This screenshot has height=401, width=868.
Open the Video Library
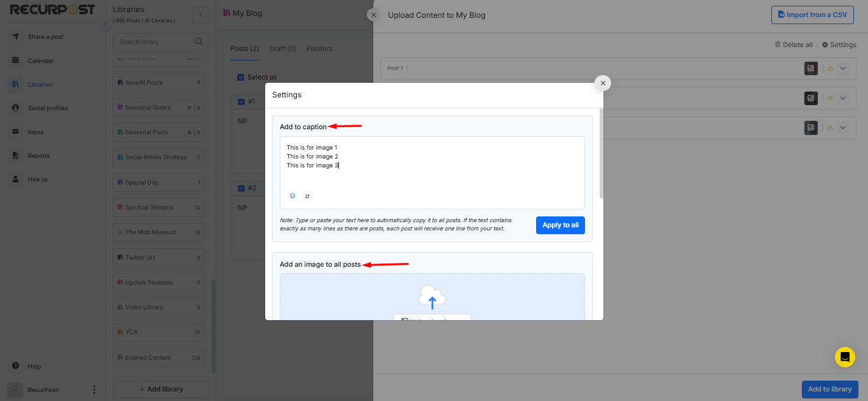[159, 307]
